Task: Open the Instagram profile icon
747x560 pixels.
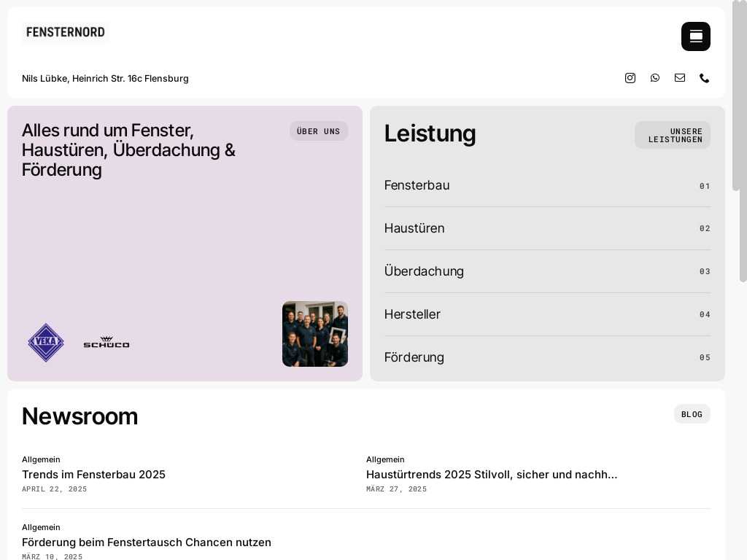Action: tap(630, 78)
